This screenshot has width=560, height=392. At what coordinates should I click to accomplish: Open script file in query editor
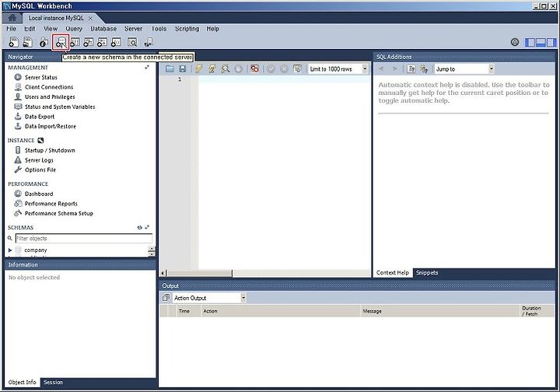click(x=170, y=68)
